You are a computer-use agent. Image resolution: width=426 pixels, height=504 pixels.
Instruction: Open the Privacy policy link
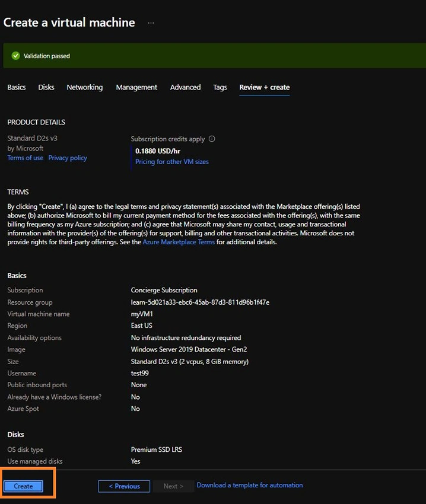pos(68,158)
